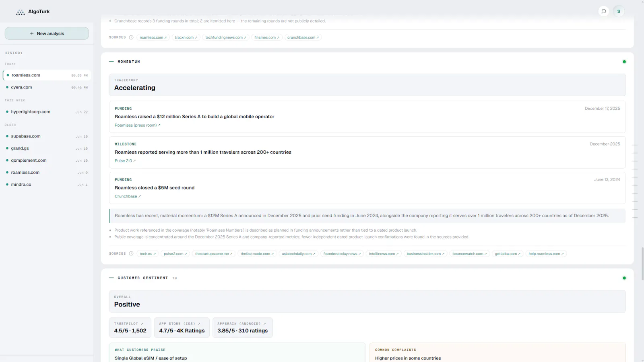Open the Trustpilot rating card
Viewport: 644px width, 362px height.
130,327
